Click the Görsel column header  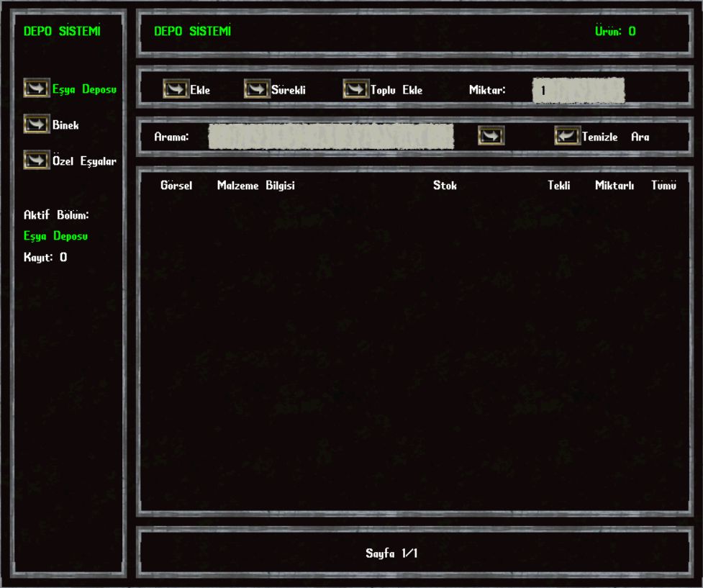click(176, 185)
